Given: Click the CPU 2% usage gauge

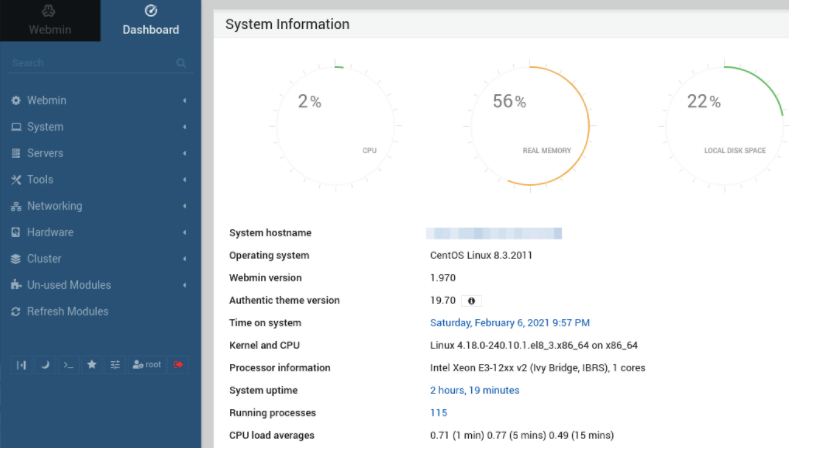Looking at the screenshot, I should pos(336,126).
